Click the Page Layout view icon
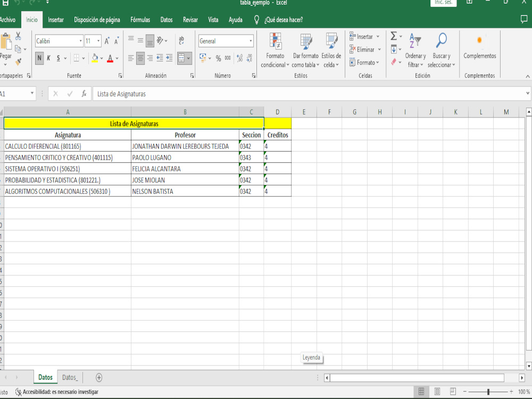 [x=437, y=392]
